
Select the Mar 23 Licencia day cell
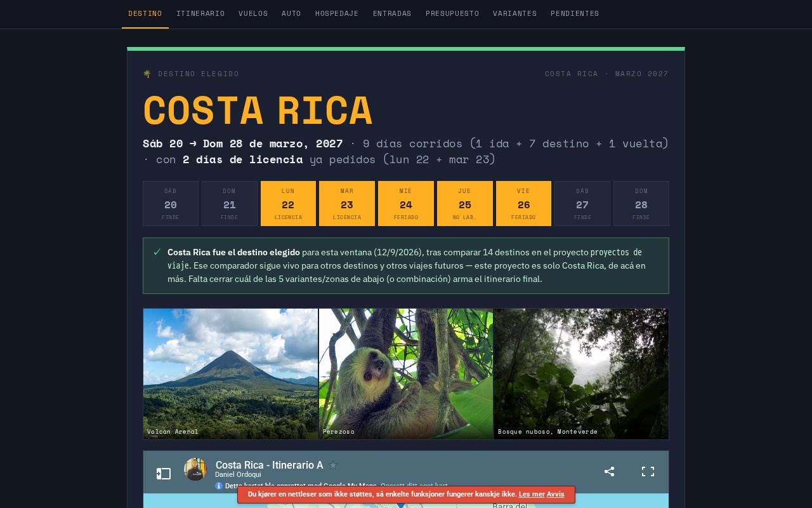click(x=347, y=203)
